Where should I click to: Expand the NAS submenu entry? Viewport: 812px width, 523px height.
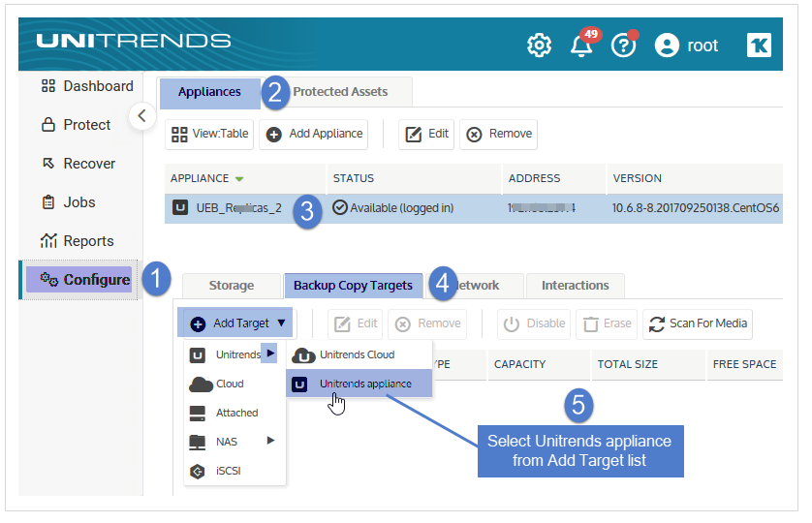pos(234,443)
